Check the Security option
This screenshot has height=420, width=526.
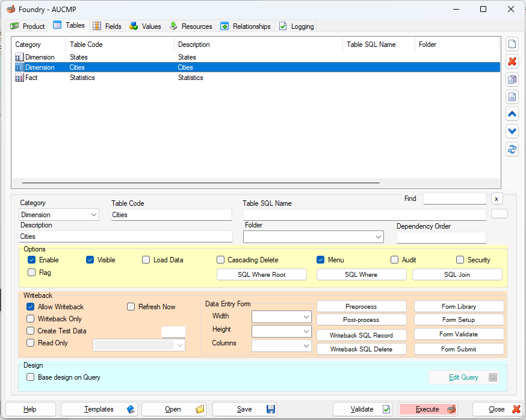[460, 260]
